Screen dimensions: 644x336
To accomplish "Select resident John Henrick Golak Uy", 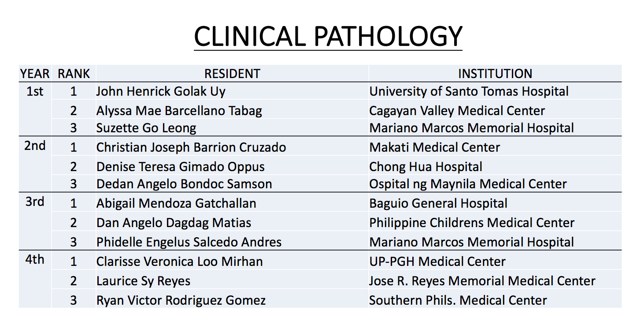I will pyautogui.click(x=161, y=91).
